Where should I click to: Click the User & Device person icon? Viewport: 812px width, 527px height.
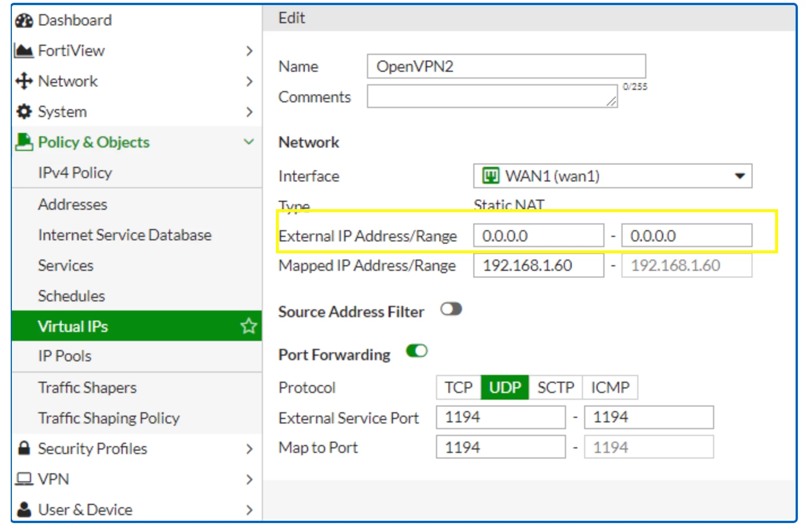pyautogui.click(x=24, y=509)
